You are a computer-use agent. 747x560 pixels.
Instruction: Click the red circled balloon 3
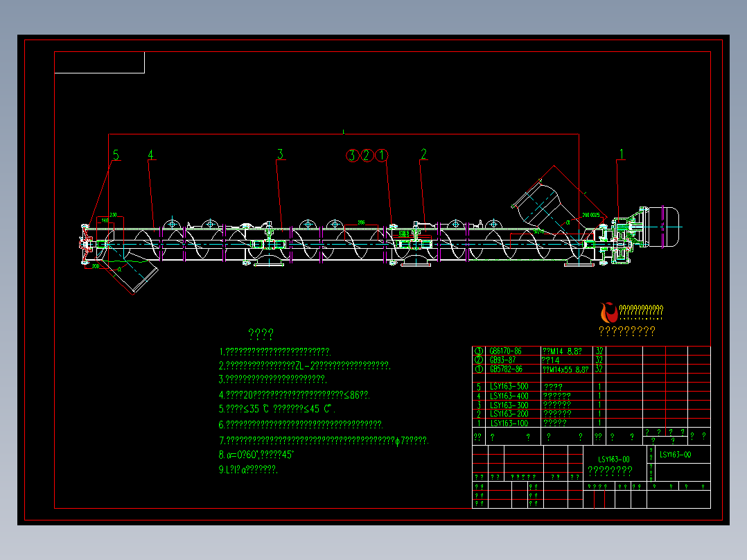(352, 155)
